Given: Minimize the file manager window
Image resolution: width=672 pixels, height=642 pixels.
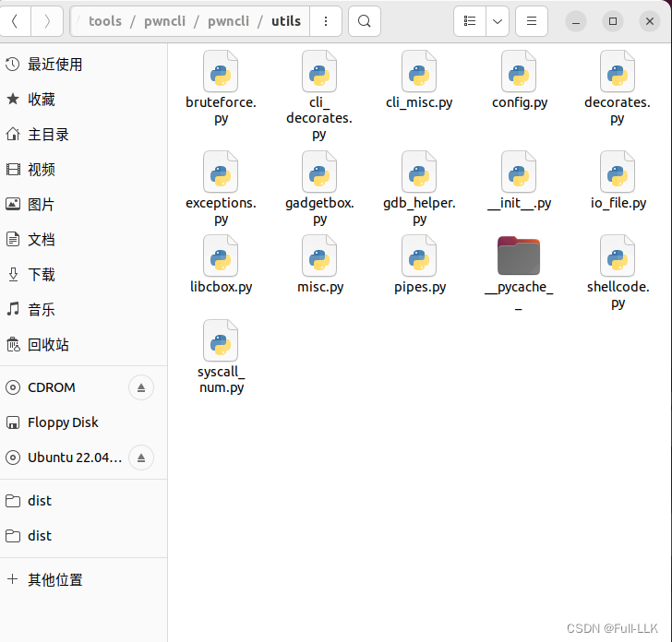Looking at the screenshot, I should [576, 21].
